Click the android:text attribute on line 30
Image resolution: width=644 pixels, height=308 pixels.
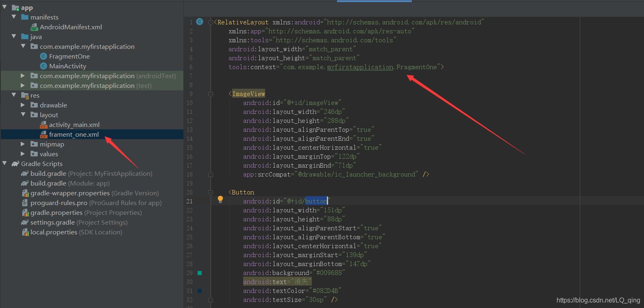coord(277,282)
